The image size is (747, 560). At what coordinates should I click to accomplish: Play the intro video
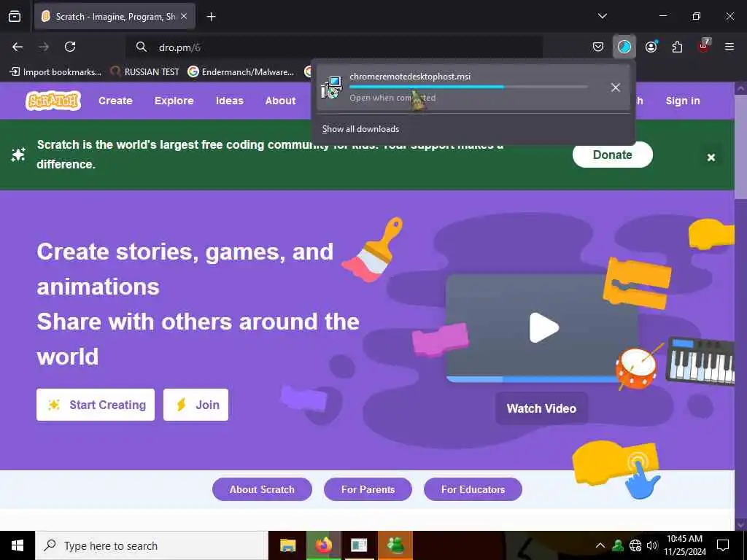pyautogui.click(x=543, y=327)
